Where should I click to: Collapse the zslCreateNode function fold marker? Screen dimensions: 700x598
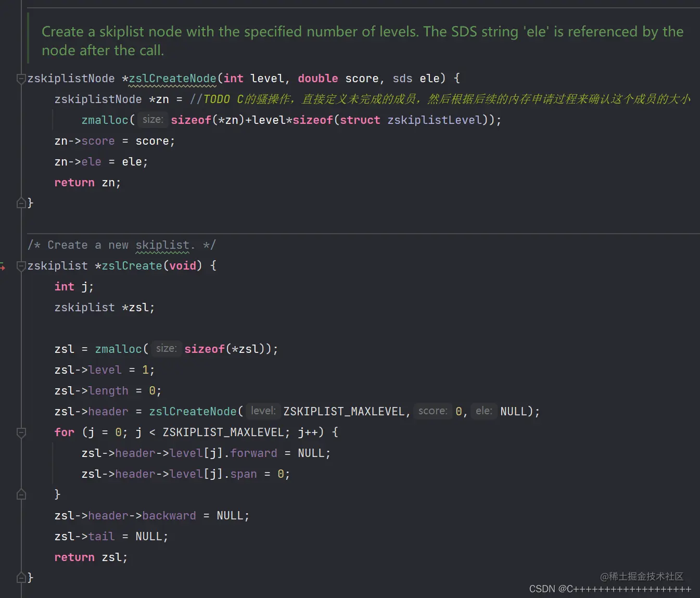(21, 79)
